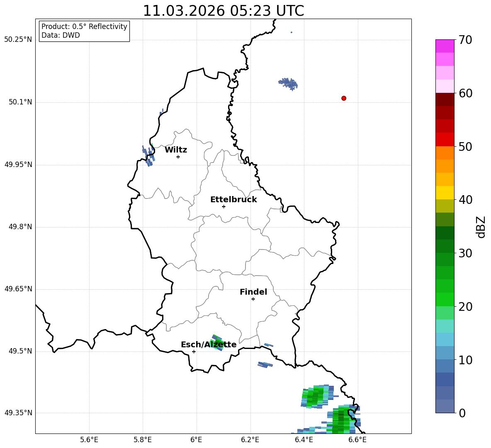Click the green echo near Esch/Alzette
The image size is (491, 448).
coord(218,343)
